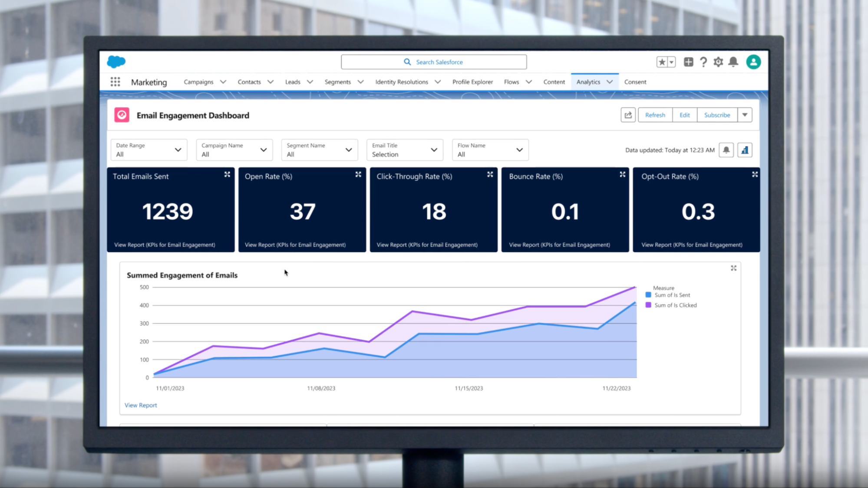Image resolution: width=868 pixels, height=488 pixels.
Task: Open the Help question mark icon
Action: (703, 62)
